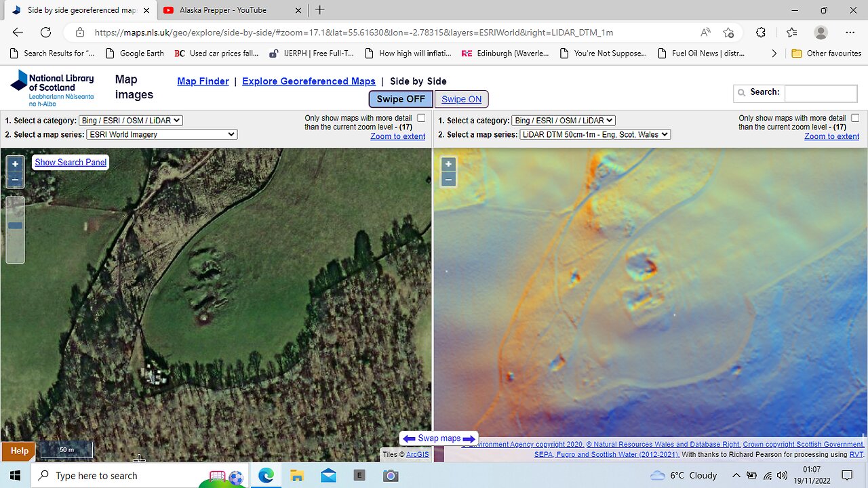Open the National Library of Scotland logo
The image size is (868, 488).
[52, 88]
